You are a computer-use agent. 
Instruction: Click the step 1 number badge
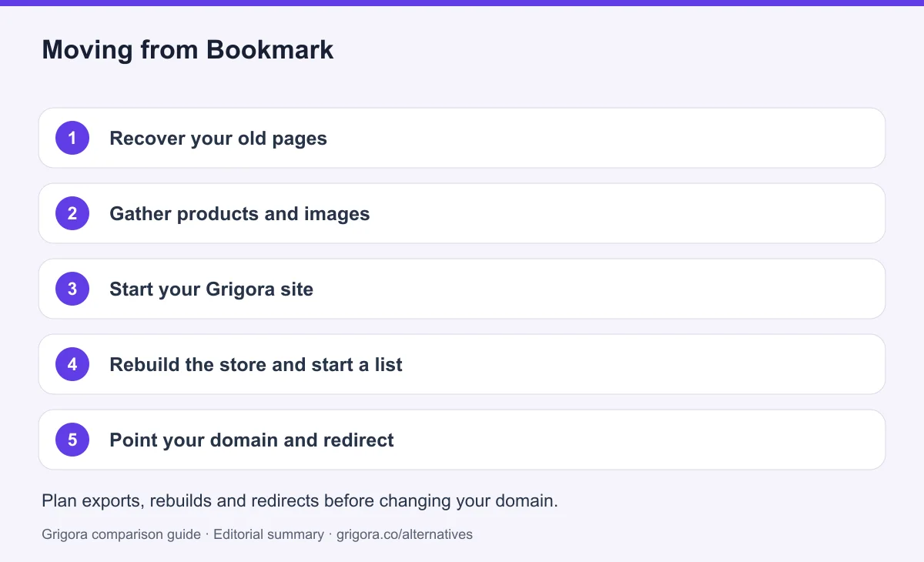pyautogui.click(x=72, y=138)
